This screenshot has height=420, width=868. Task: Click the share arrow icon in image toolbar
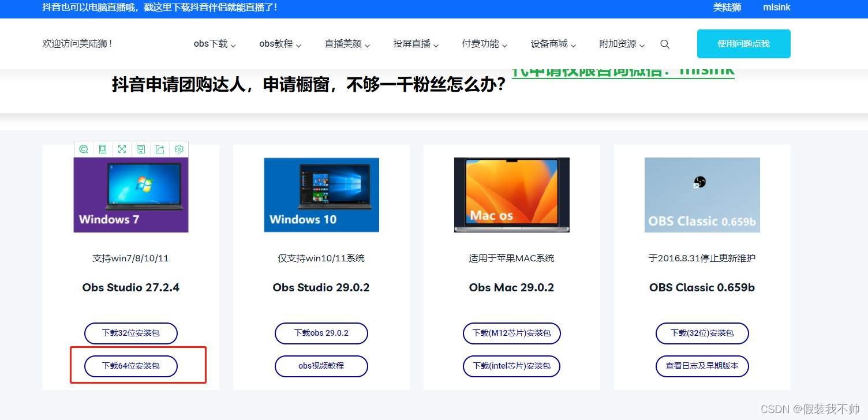click(160, 149)
